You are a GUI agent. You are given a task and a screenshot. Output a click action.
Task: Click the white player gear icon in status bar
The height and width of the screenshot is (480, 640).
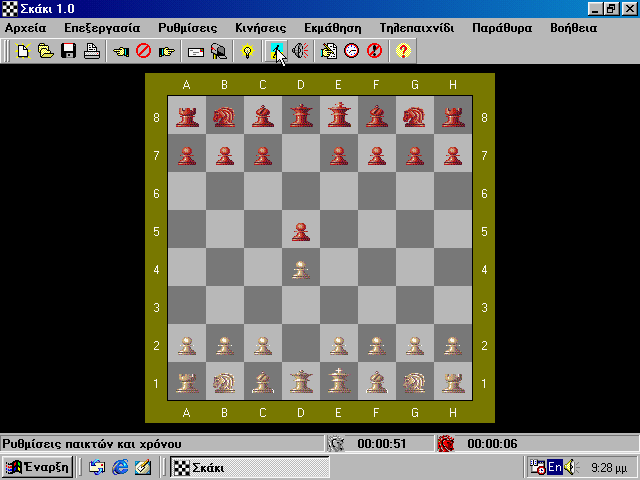pyautogui.click(x=336, y=444)
